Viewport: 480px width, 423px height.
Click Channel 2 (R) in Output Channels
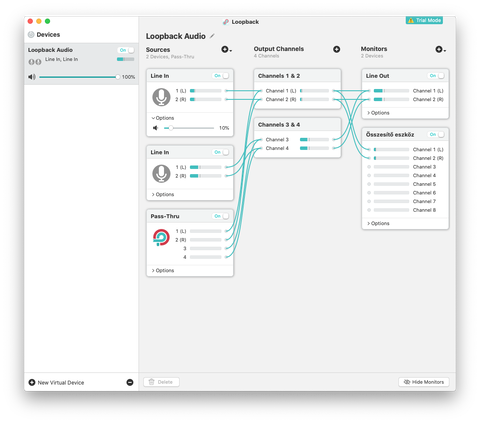click(x=281, y=99)
